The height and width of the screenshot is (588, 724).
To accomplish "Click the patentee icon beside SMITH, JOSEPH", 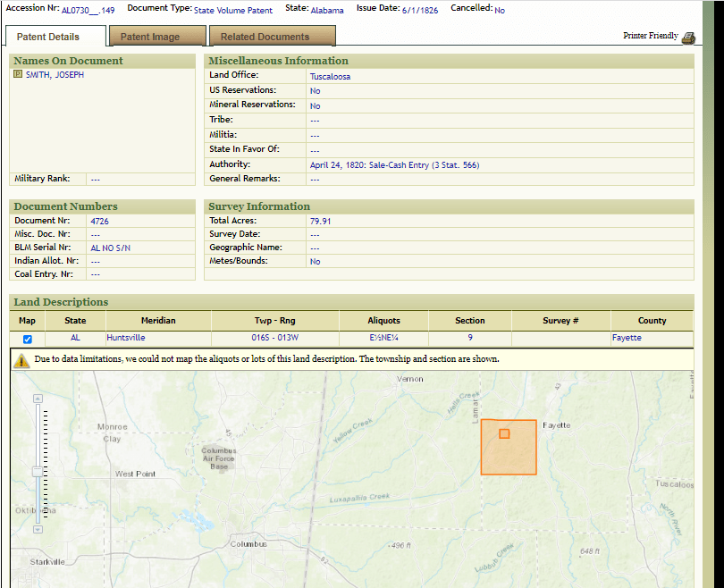I will (x=18, y=75).
